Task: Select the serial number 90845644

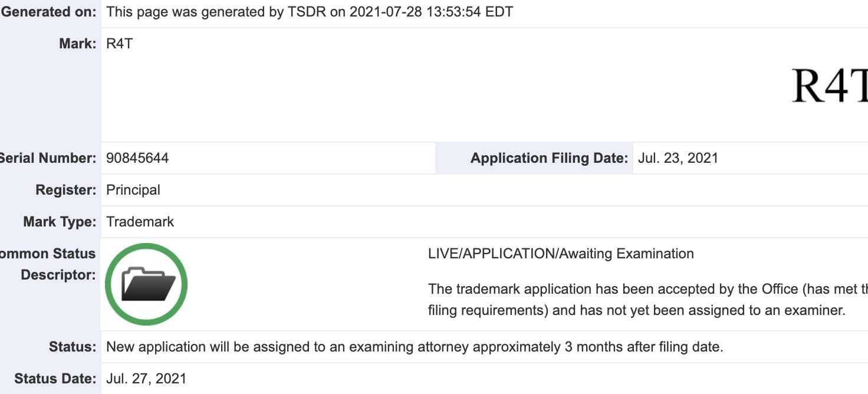Action: click(x=137, y=158)
